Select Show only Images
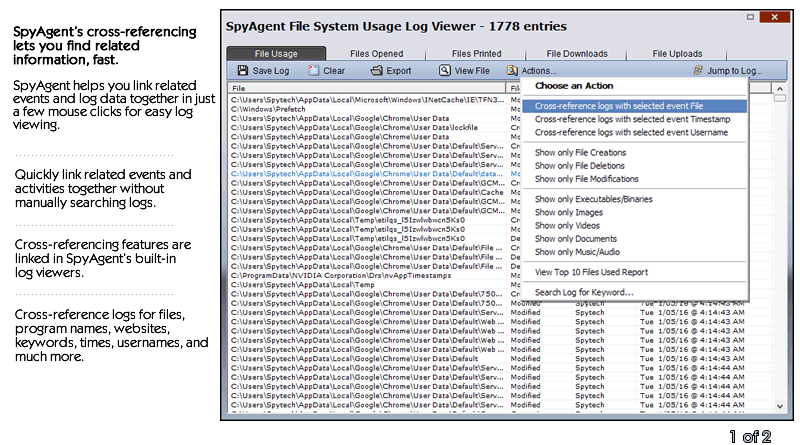The height and width of the screenshot is (445, 800). (x=568, y=212)
